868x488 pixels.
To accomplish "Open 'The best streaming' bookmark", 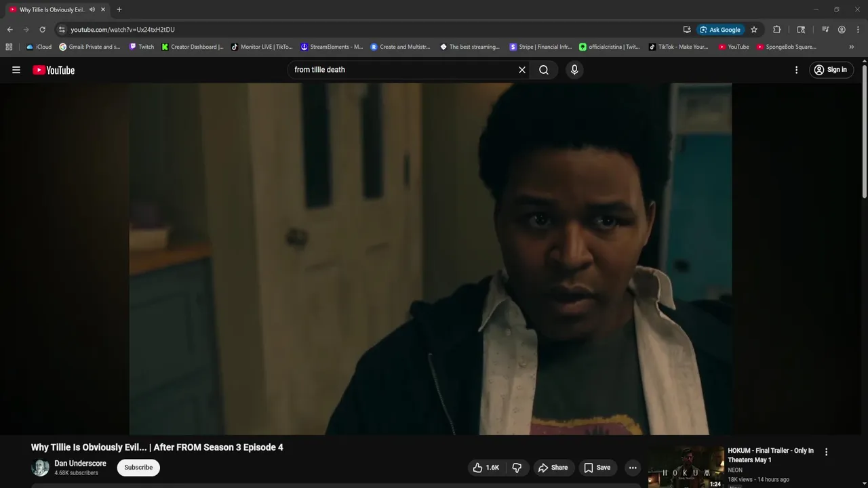I will pos(470,47).
